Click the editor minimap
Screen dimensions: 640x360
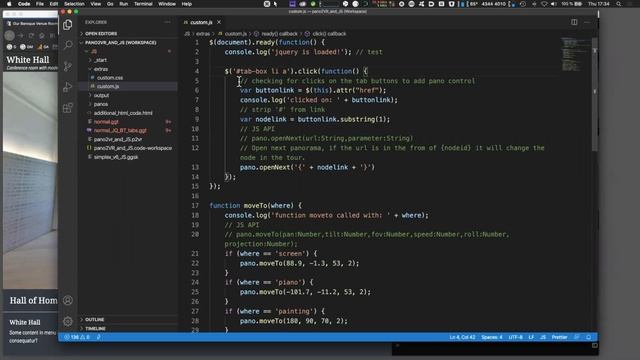[576, 54]
